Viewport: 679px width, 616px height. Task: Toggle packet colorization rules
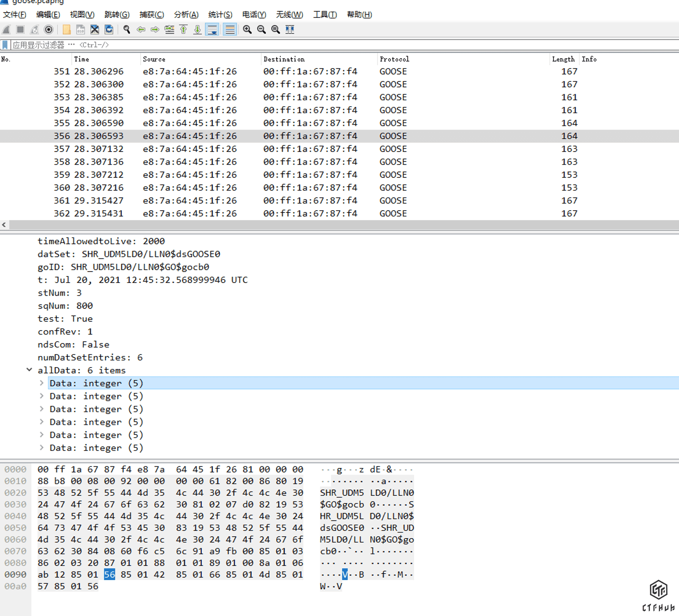click(230, 30)
